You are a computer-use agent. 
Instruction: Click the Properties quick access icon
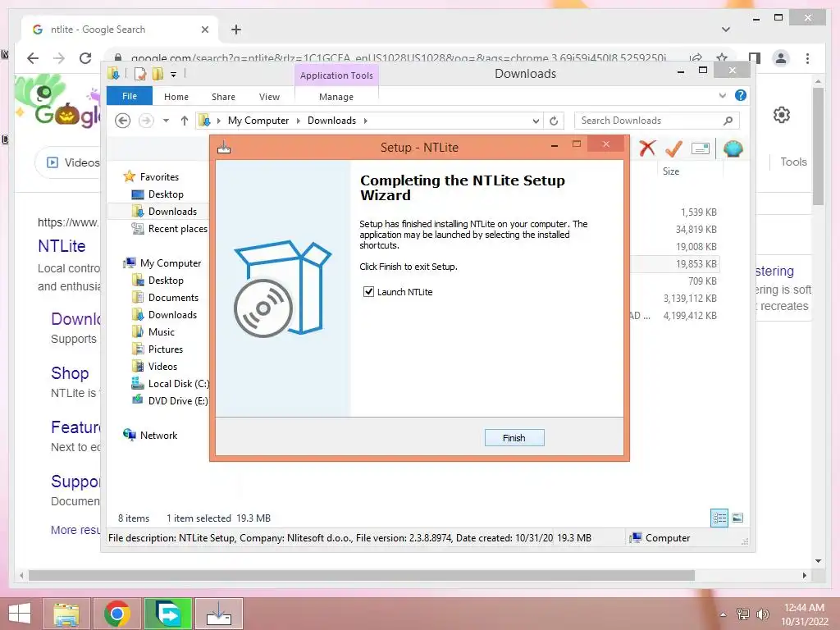tap(139, 74)
